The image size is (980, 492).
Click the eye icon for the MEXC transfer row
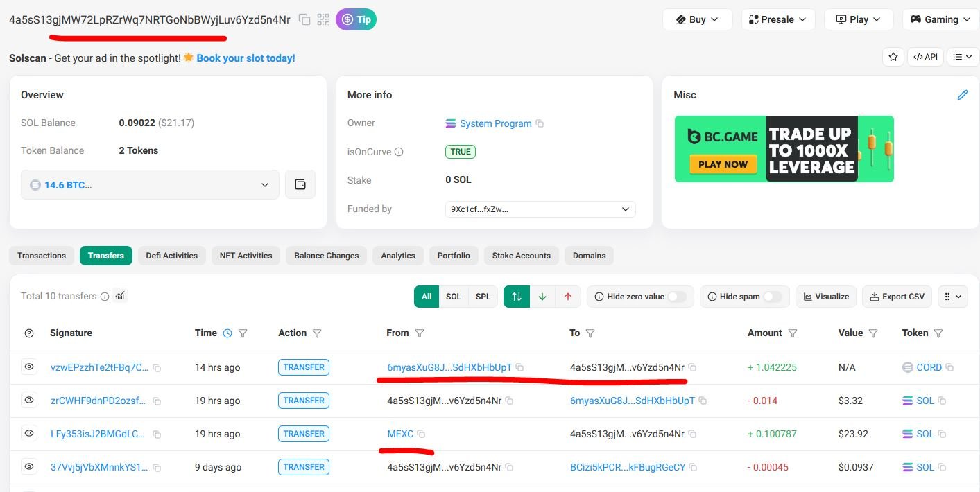point(29,433)
